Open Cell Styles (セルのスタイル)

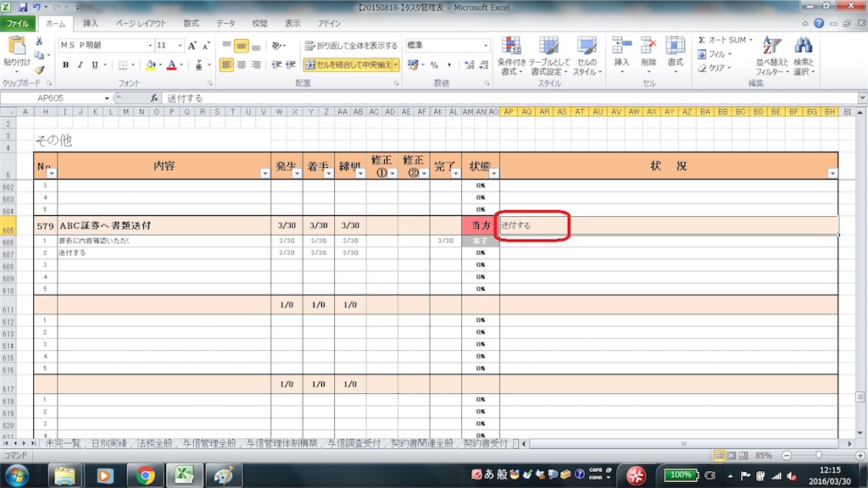tap(587, 56)
